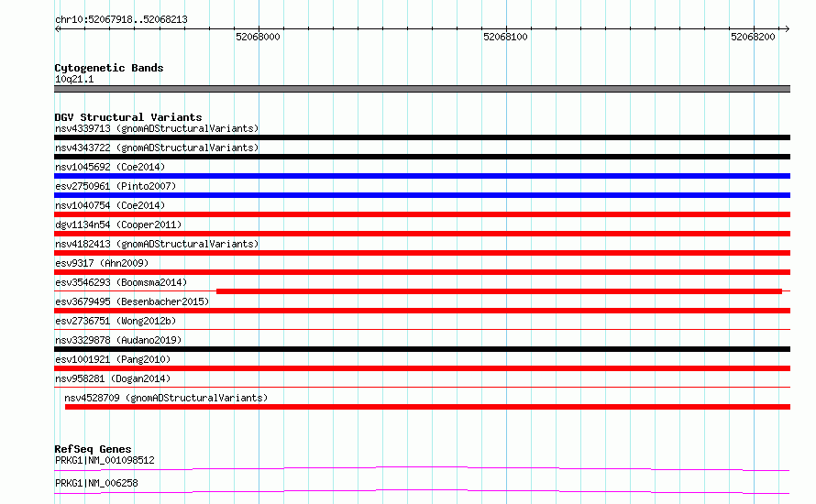This screenshot has height=504, width=816.
Task: Click the red bar for esv9317
Action: (x=422, y=272)
